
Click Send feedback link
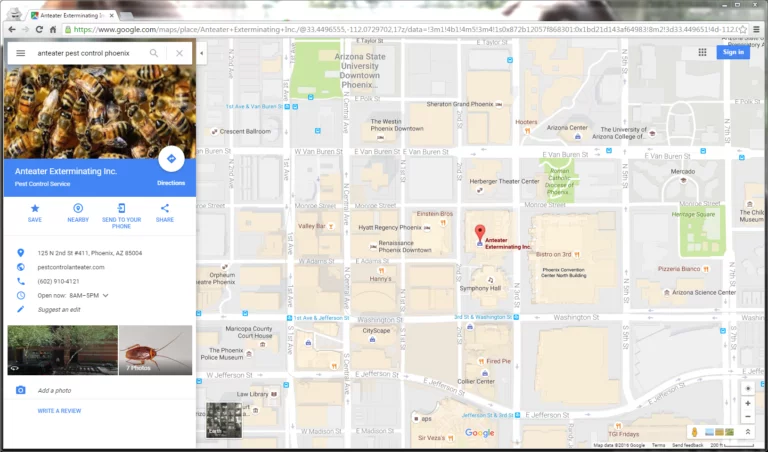point(687,445)
